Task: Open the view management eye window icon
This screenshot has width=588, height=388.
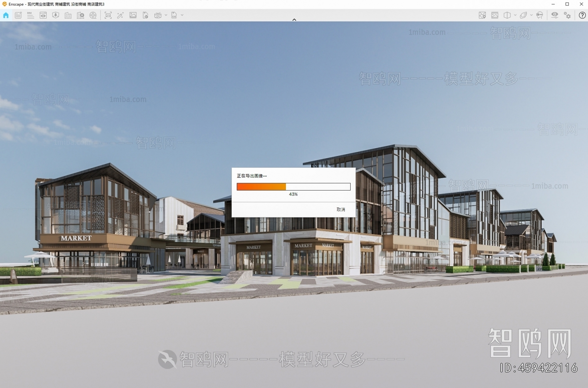Action: point(43,15)
